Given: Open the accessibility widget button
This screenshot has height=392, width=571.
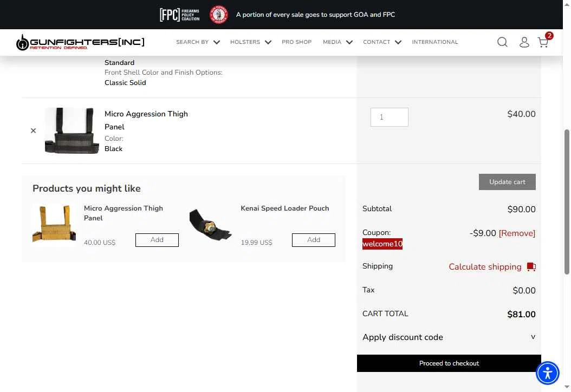Looking at the screenshot, I should coord(547,373).
